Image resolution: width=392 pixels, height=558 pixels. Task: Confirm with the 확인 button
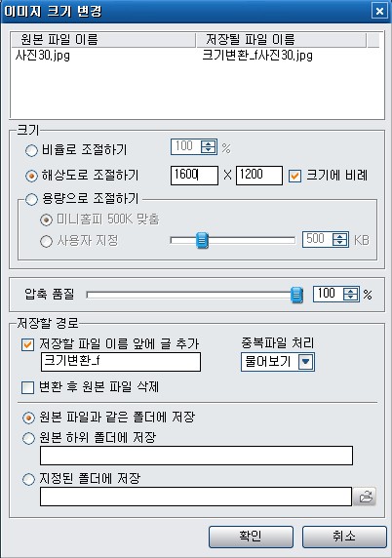click(251, 537)
